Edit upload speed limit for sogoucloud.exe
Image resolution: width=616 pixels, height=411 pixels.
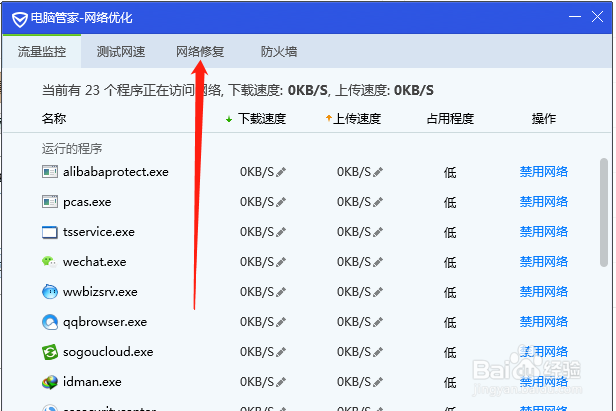click(378, 352)
